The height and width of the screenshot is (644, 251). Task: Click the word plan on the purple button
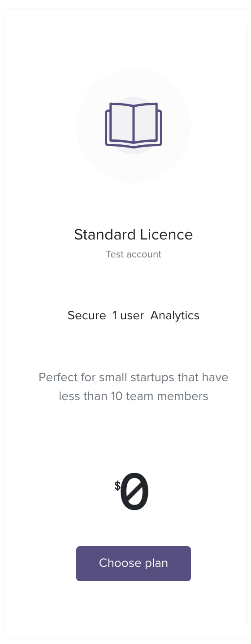point(156,563)
